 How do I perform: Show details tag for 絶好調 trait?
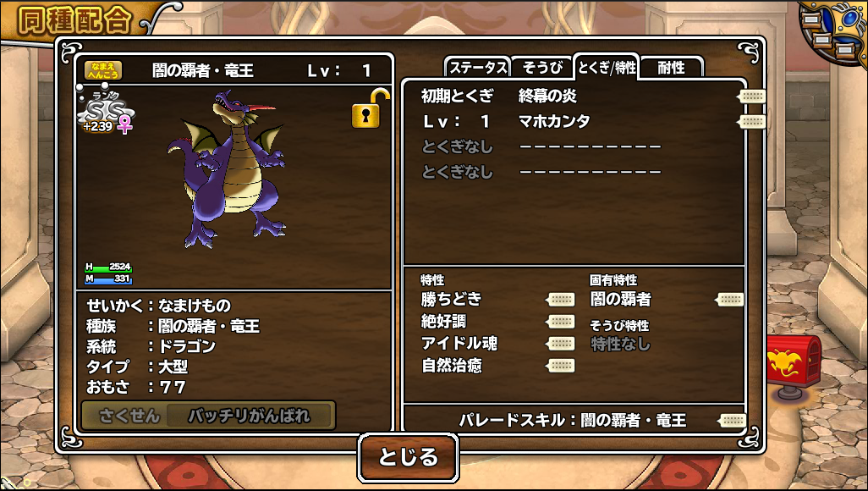(x=560, y=322)
